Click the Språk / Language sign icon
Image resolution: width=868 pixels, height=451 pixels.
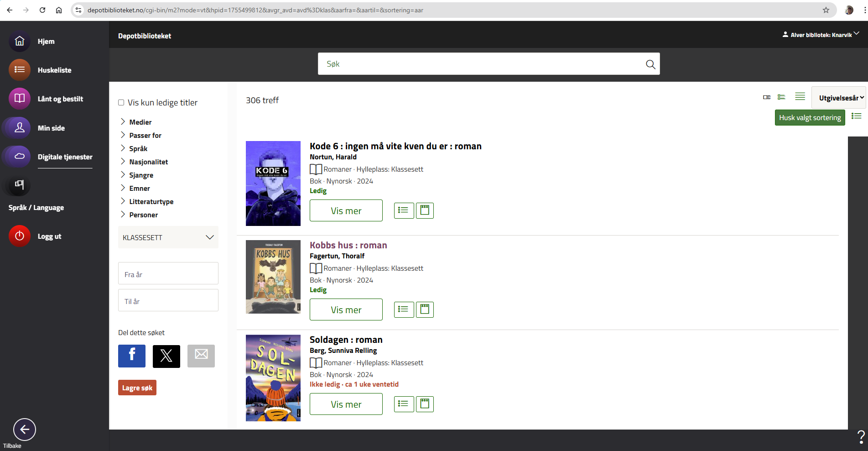pyautogui.click(x=20, y=185)
